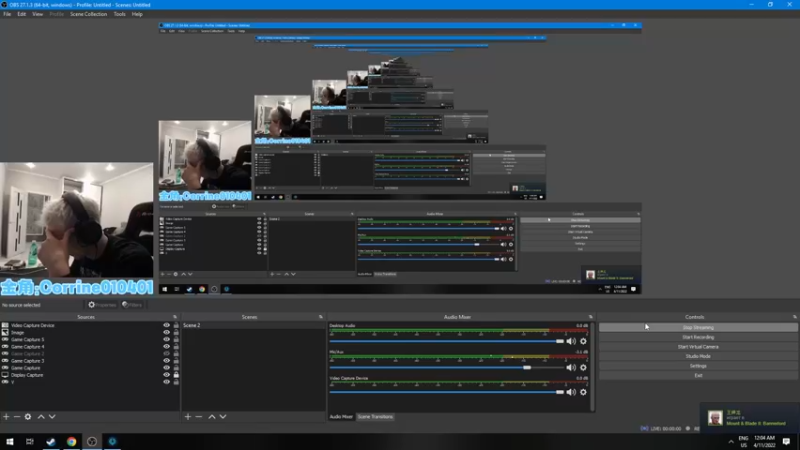Open the Steam Mount & Blade II notification

(x=749, y=418)
